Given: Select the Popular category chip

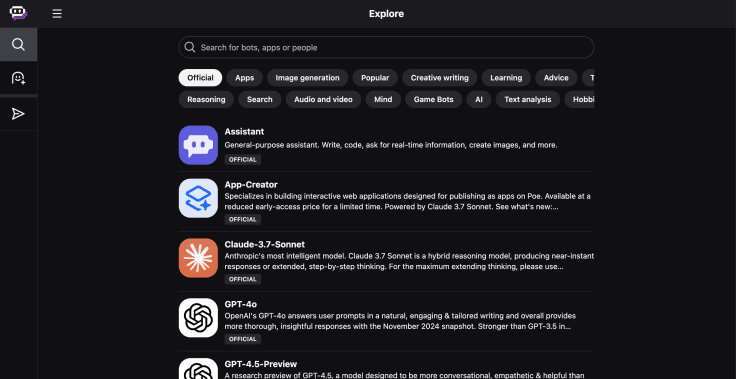Looking at the screenshot, I should 375,78.
